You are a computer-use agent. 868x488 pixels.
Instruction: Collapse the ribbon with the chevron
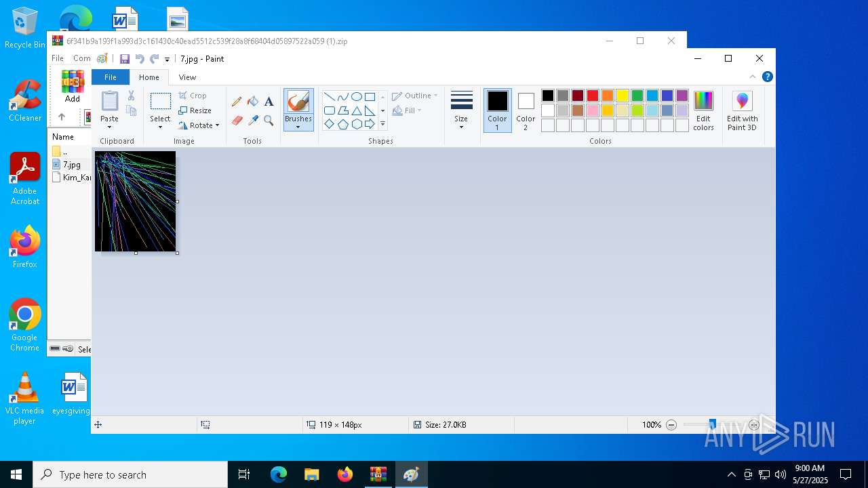752,77
